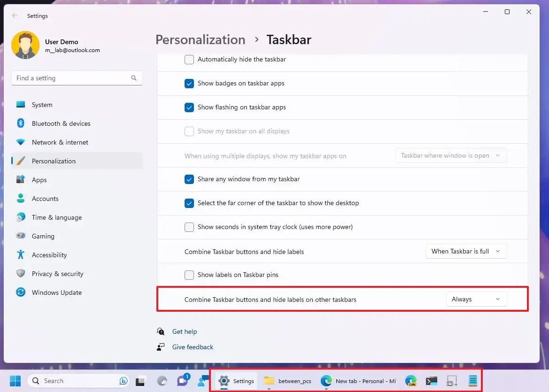The image size is (549, 392).
Task: Open the Combine Taskbar buttons dropdown
Action: point(466,251)
